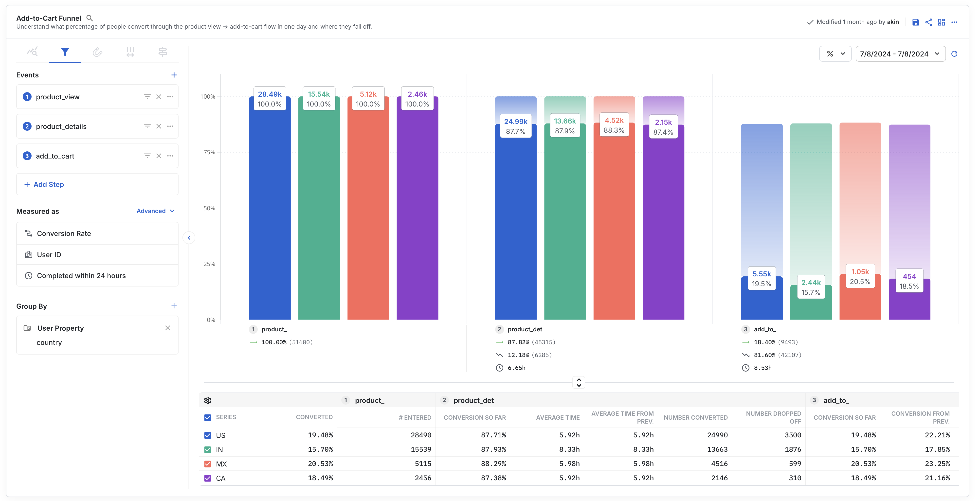Click the 5.55k US add_to_cart label
980x501 pixels.
point(762,278)
